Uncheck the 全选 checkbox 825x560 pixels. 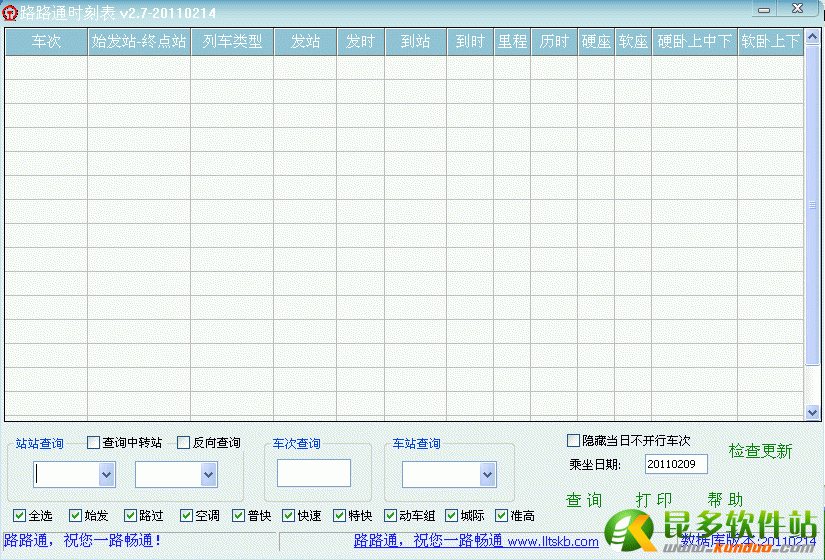click(x=20, y=516)
